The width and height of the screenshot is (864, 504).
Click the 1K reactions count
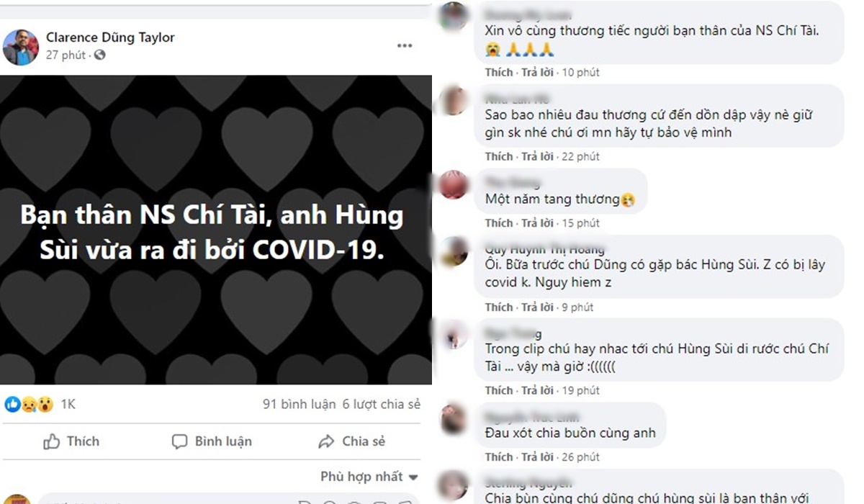pos(68,405)
